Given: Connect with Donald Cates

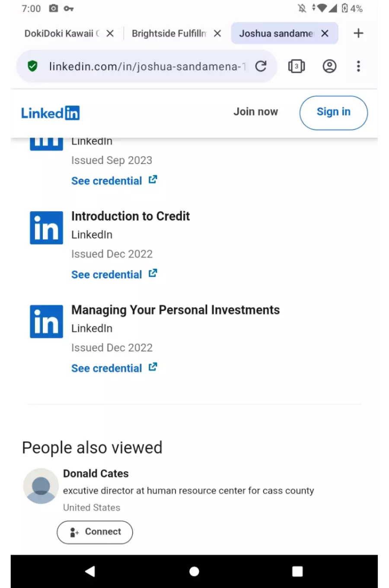Looking at the screenshot, I should click(x=95, y=532).
